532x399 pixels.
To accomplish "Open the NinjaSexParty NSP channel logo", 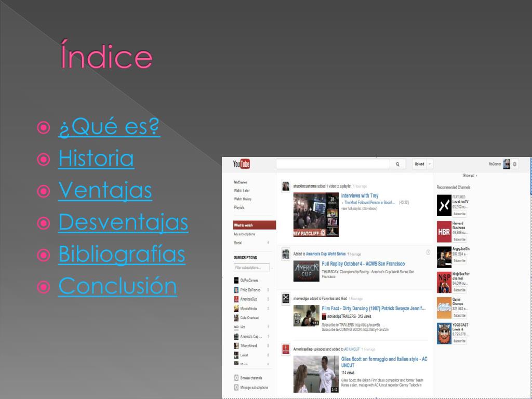I will click(444, 282).
